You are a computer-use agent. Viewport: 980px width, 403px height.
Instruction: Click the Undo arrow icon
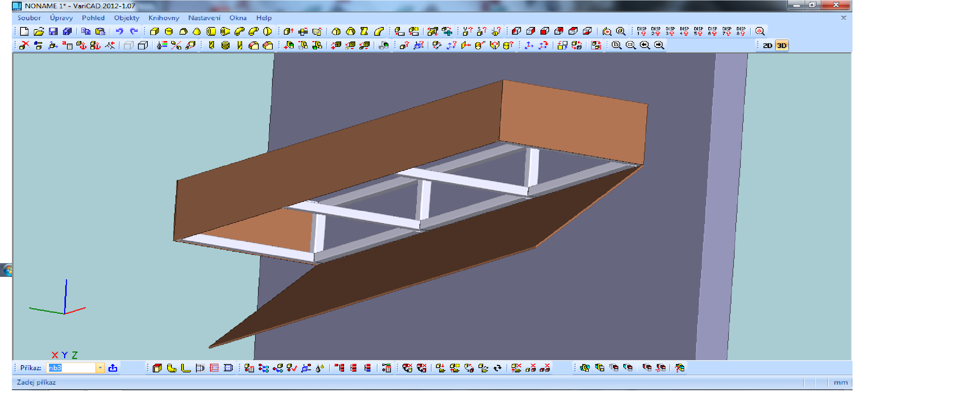coord(120,32)
